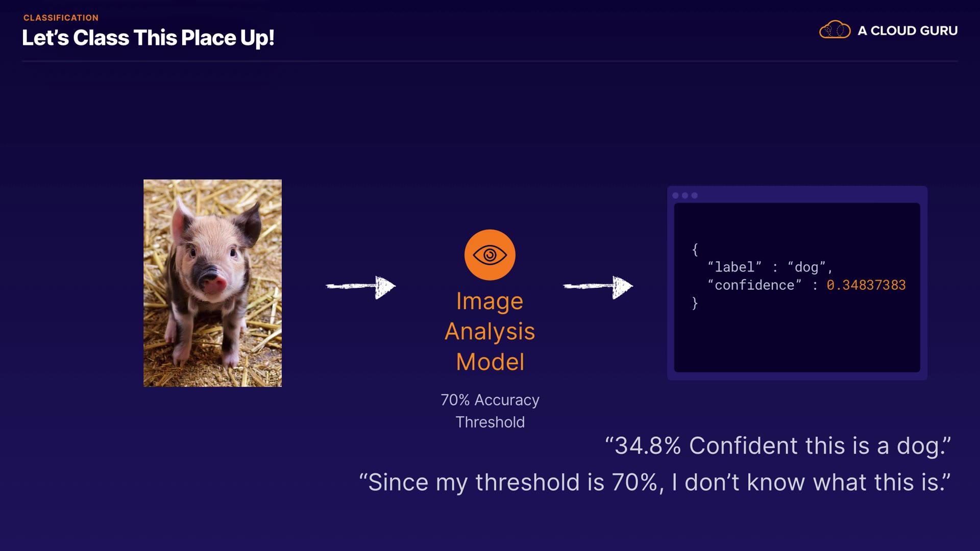Click the "label" key in JSON output
This screenshot has height=551, width=980.
[734, 267]
